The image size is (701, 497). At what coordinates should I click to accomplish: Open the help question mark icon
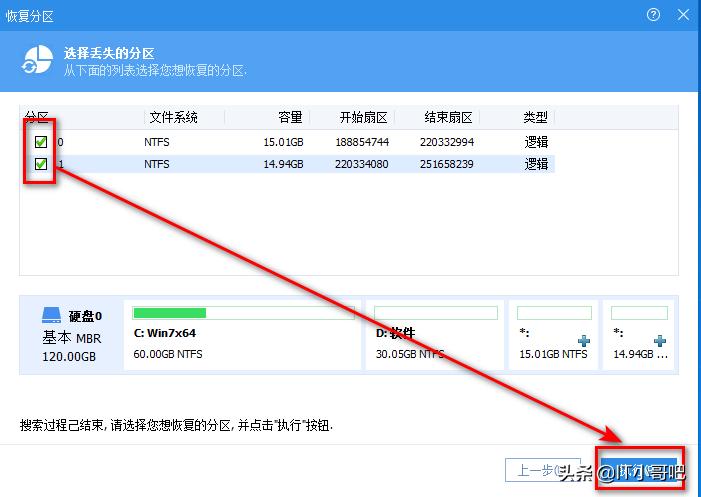pos(653,15)
